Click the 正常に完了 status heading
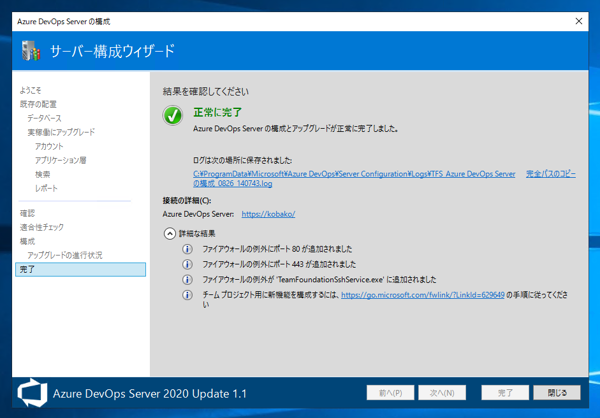The image size is (600, 418). point(217,113)
